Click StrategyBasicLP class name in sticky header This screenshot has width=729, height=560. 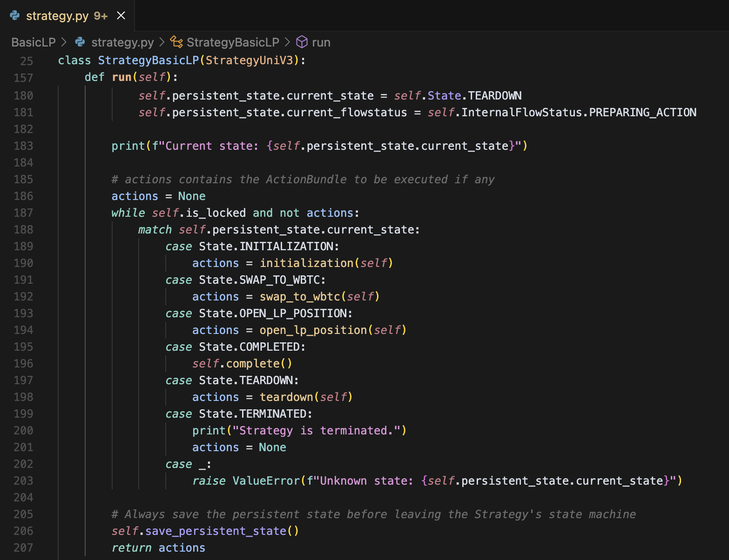pyautogui.click(x=148, y=60)
